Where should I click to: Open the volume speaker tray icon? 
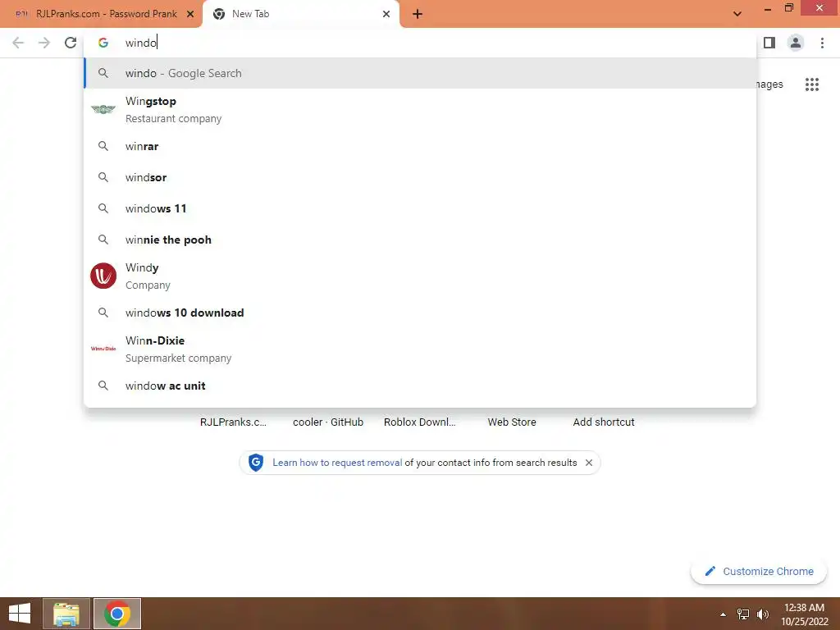point(763,614)
